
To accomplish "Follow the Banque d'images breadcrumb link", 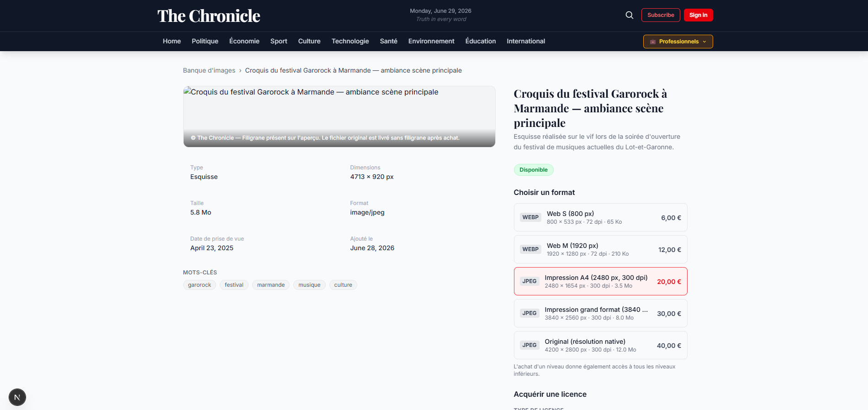I will point(209,70).
